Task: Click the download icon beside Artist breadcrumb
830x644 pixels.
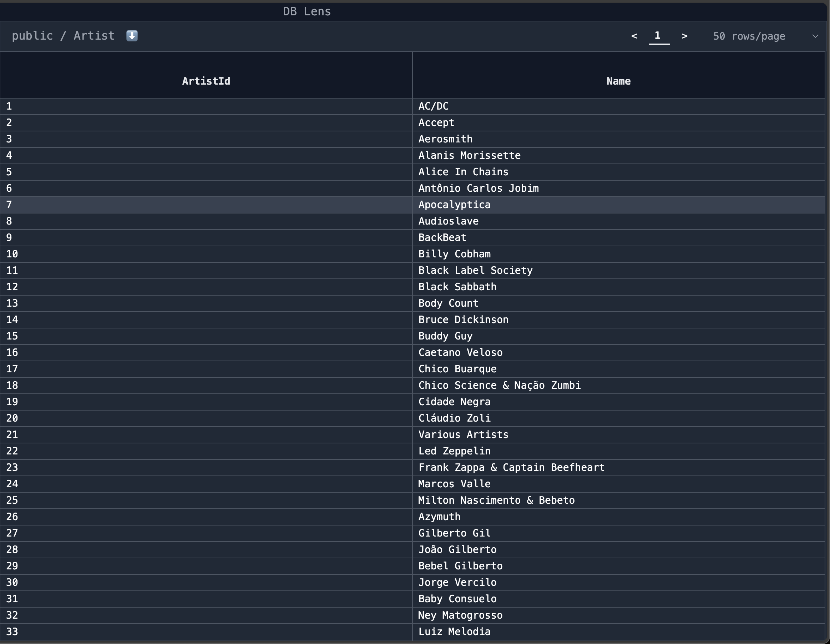Action: pos(131,35)
